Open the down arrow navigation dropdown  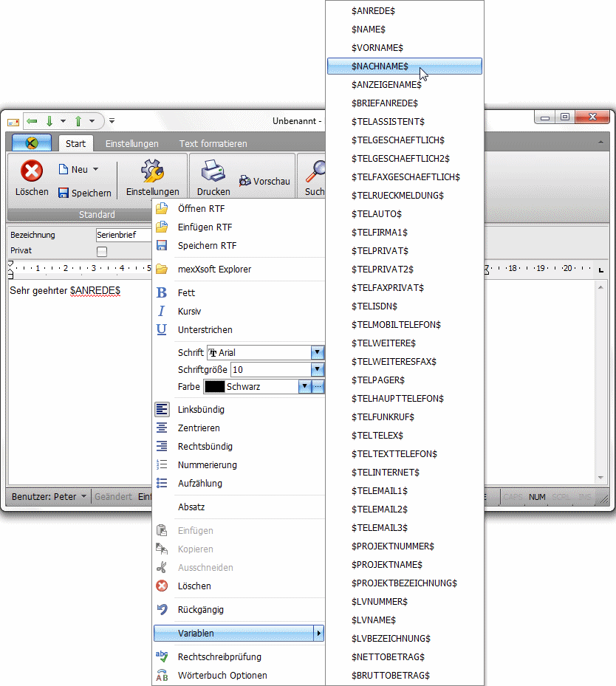(63, 121)
